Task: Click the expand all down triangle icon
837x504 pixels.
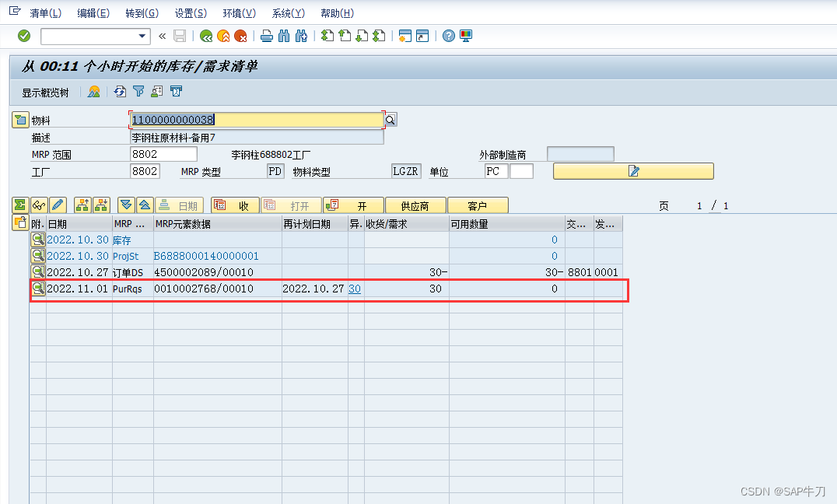Action: point(126,205)
